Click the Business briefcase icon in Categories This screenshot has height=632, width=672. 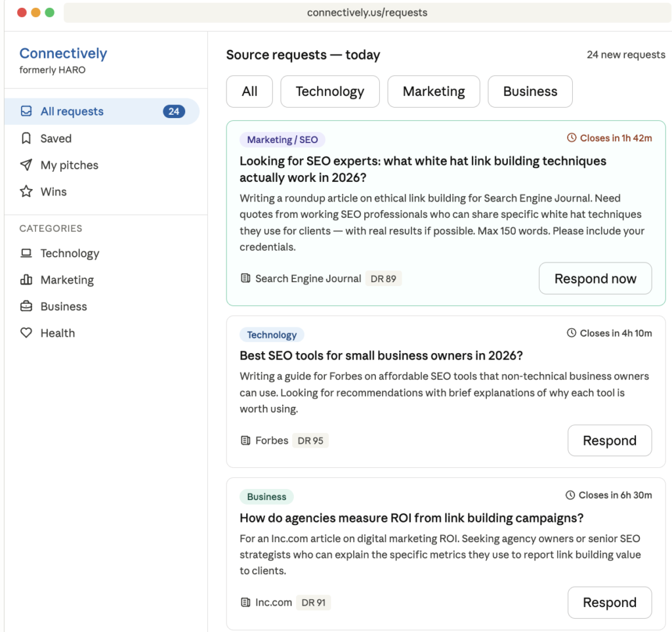point(26,306)
